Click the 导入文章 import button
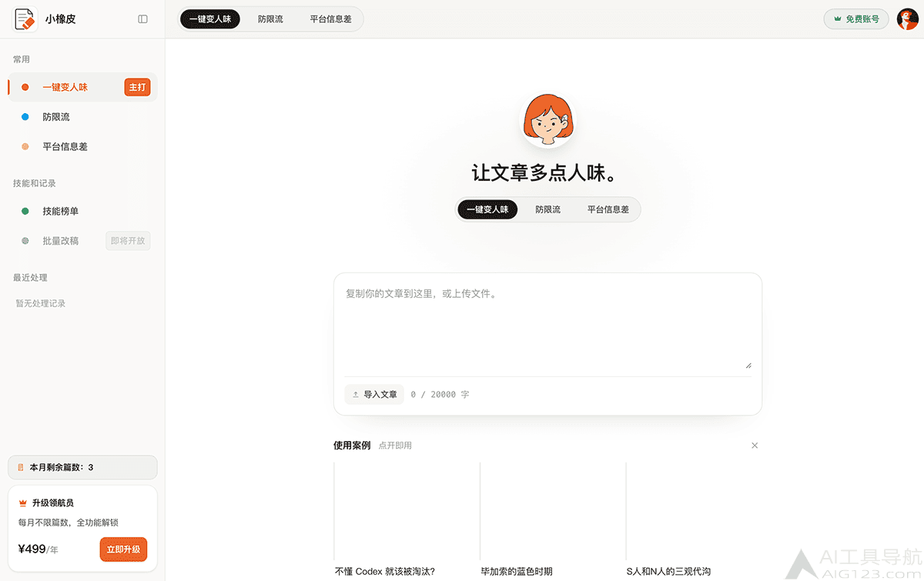The width and height of the screenshot is (924, 581). [x=374, y=394]
